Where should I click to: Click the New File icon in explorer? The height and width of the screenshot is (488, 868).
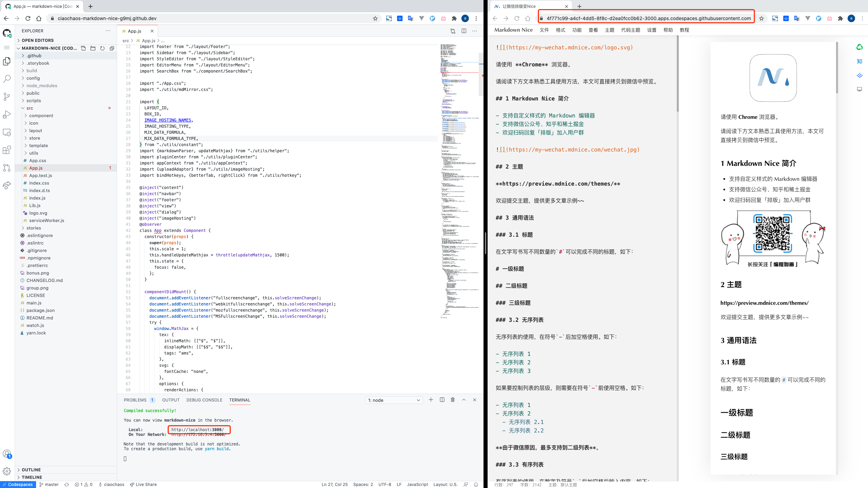coord(83,48)
